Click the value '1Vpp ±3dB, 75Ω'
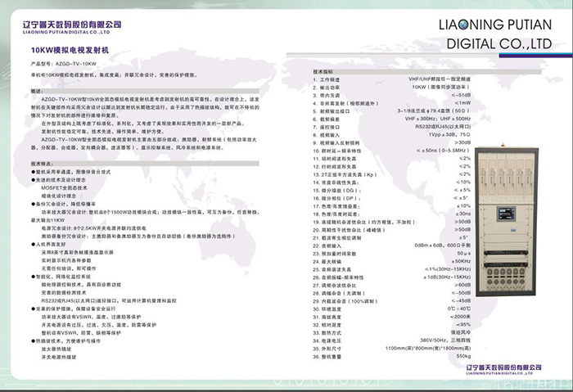573x392 pixels. (x=450, y=135)
